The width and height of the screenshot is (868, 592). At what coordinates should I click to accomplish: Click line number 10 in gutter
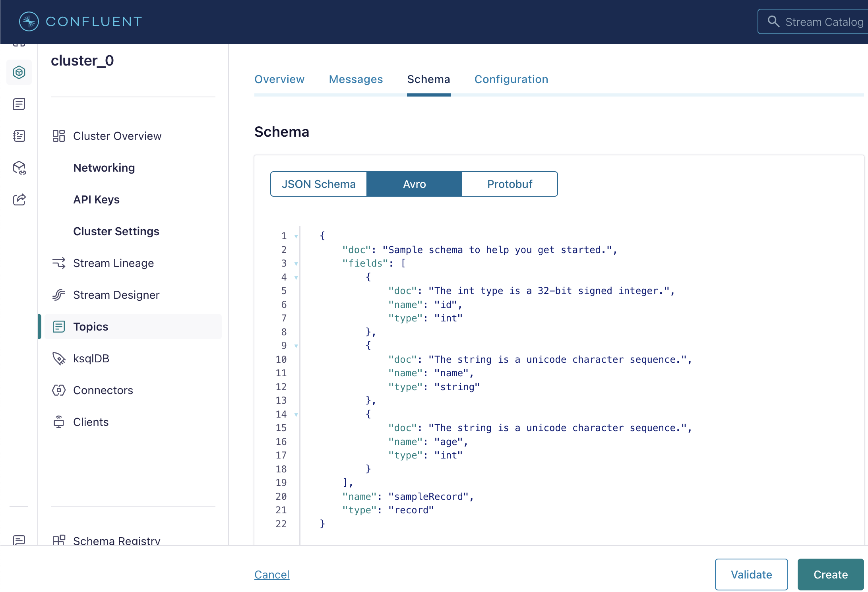(281, 360)
